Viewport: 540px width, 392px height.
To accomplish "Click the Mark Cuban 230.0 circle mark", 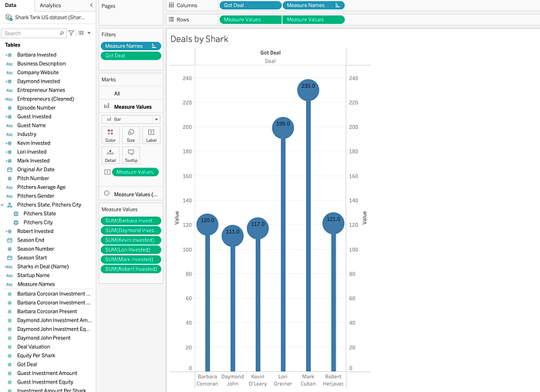I will 309,90.
